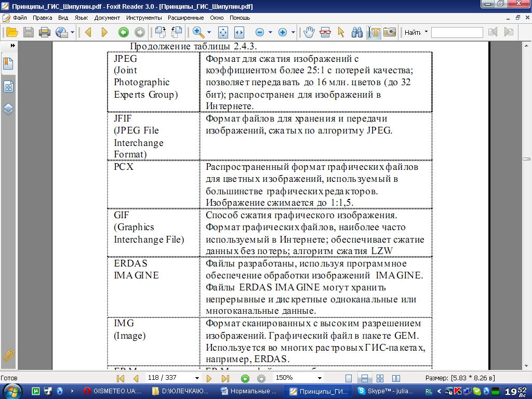Screen dimensions: 532x399
Task: Open the Bookmarks side panel
Action: pyautogui.click(x=8, y=63)
